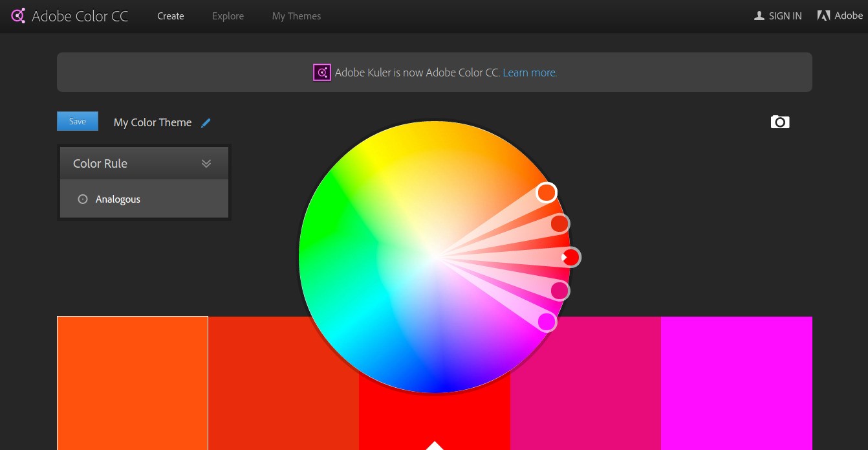Viewport: 868px width, 450px height.
Task: Select the pink marker below the base color
Action: pos(559,291)
